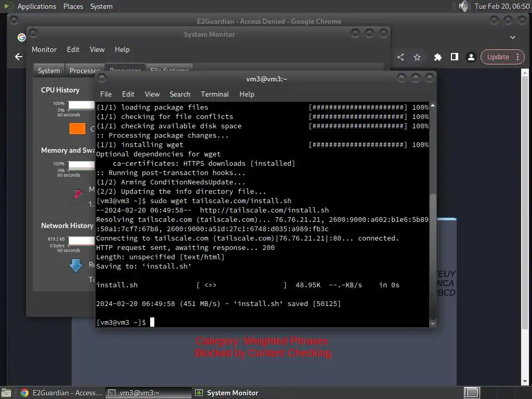Open Chrome's Extensions puzzle icon
This screenshot has height=399, width=532.
(437, 57)
